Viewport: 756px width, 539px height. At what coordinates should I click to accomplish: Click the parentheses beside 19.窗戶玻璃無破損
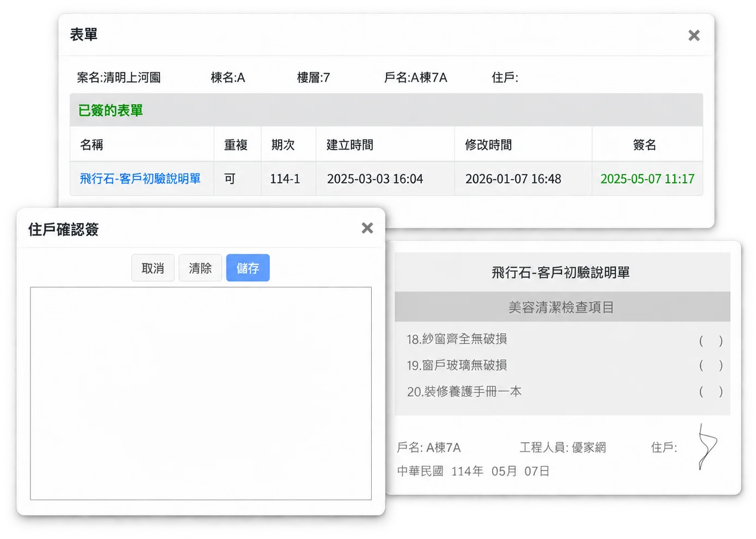[711, 365]
